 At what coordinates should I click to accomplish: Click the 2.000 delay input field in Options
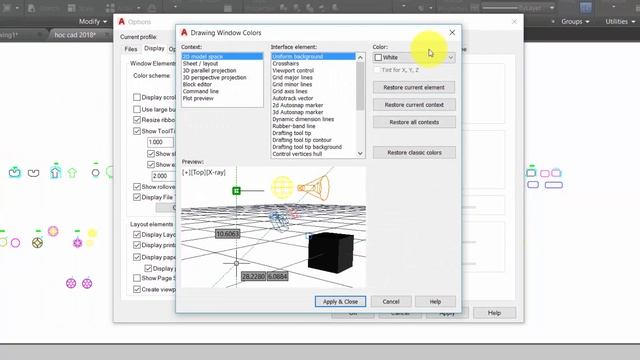click(x=163, y=176)
